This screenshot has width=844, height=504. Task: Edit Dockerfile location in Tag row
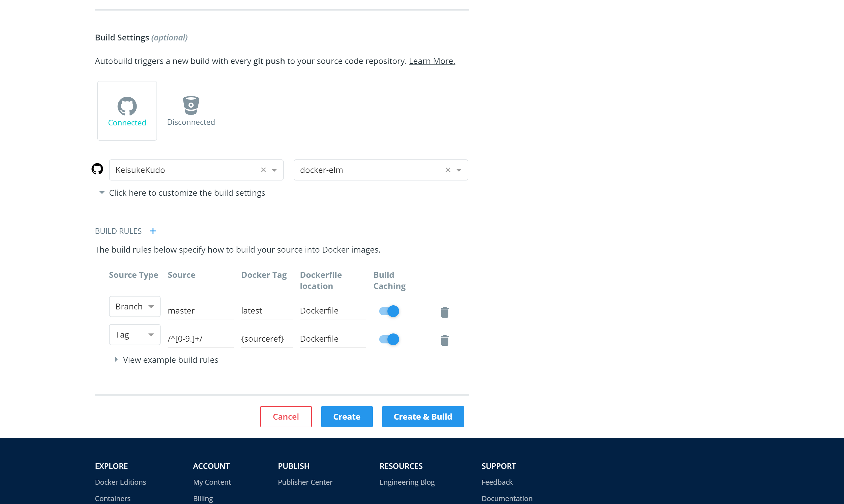(x=333, y=339)
